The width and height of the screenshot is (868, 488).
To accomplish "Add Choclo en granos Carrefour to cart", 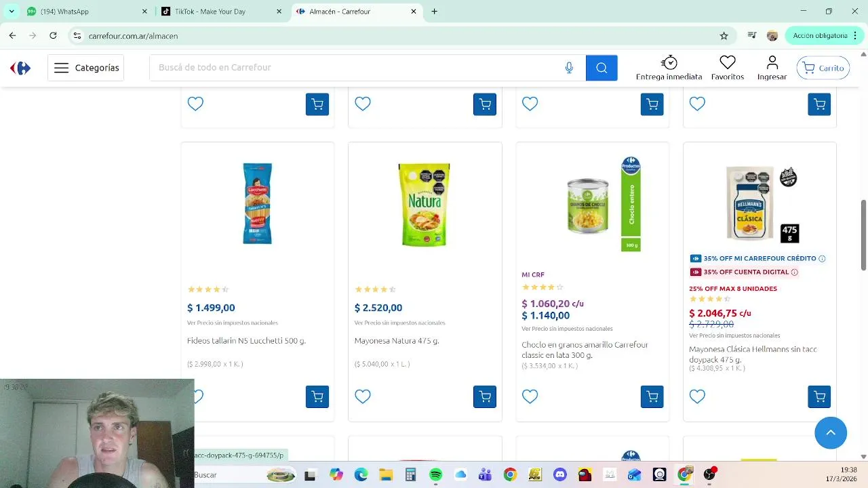I will pos(652,396).
